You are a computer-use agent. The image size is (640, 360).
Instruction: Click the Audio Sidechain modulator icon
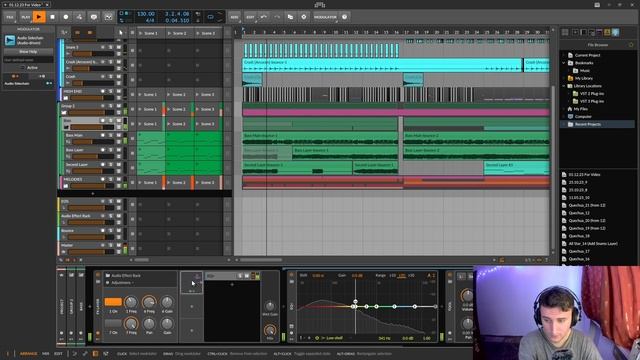pyautogui.click(x=10, y=40)
